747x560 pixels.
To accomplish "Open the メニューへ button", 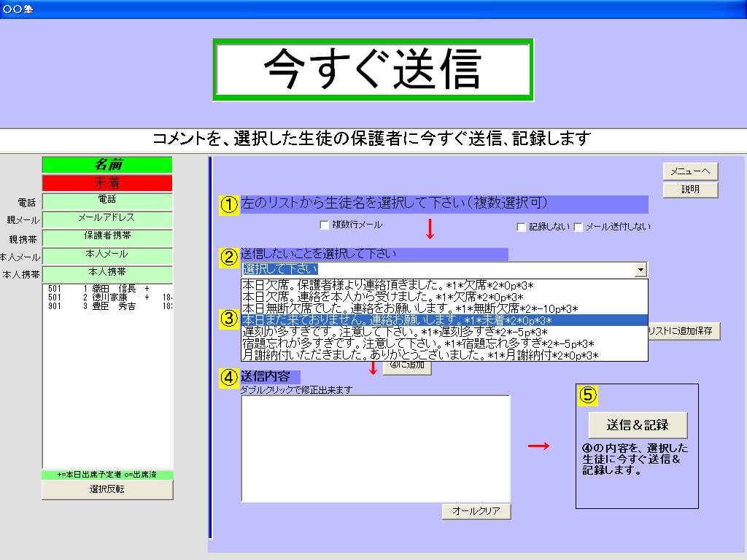I will point(690,171).
